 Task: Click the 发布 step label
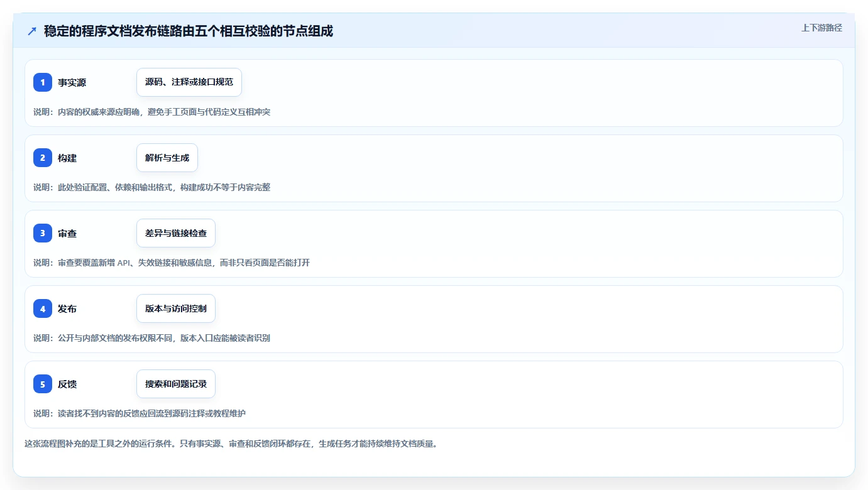(67, 308)
